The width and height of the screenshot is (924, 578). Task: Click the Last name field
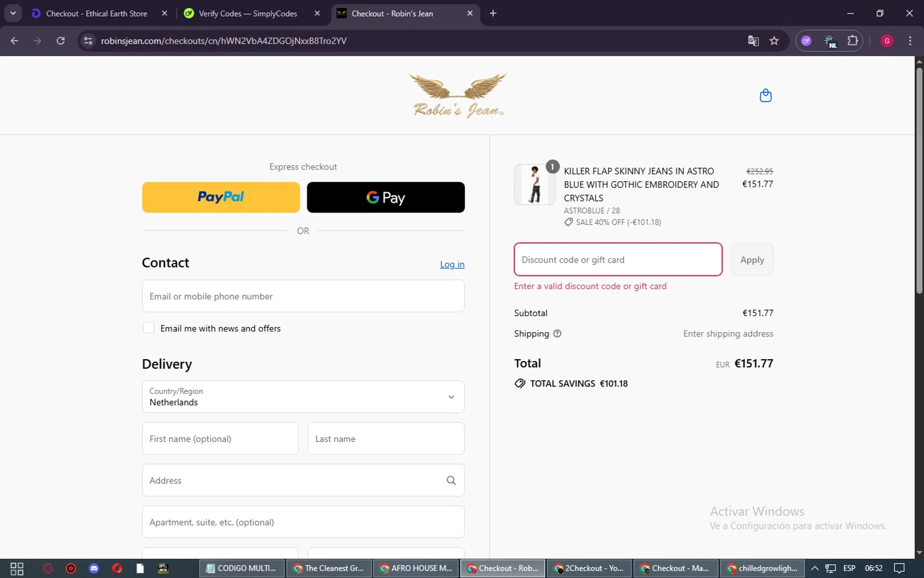[x=386, y=439]
